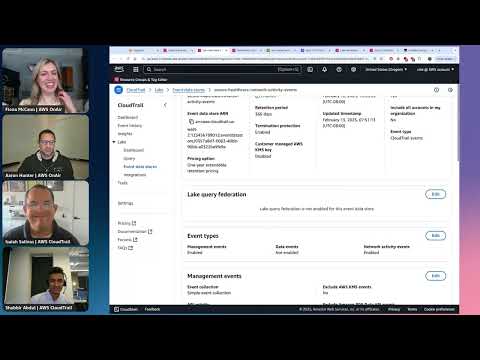Click the browser back arrow
This screenshot has width=480, height=360.
(113, 59)
